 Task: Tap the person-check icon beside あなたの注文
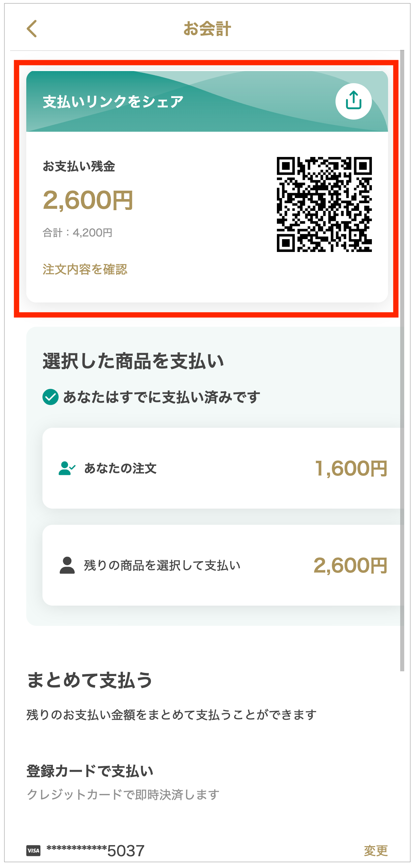click(67, 468)
